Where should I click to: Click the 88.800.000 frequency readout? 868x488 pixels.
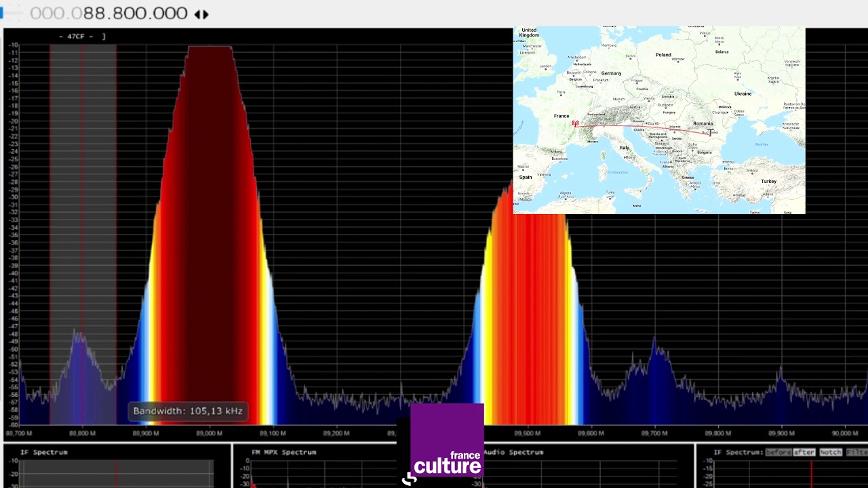[x=135, y=14]
